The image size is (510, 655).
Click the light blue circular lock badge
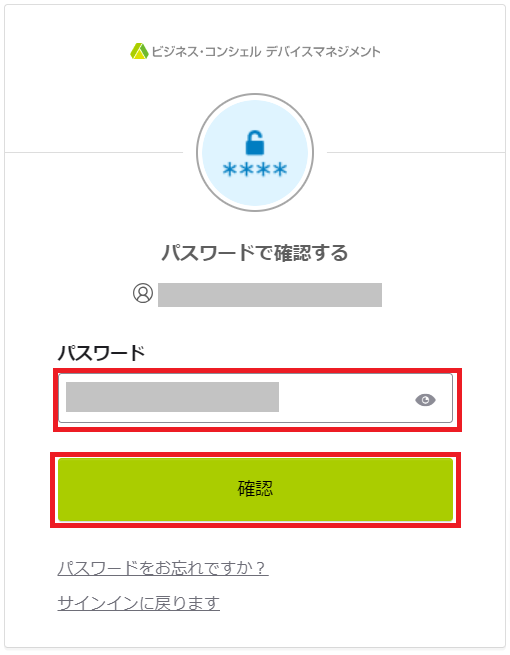click(255, 152)
